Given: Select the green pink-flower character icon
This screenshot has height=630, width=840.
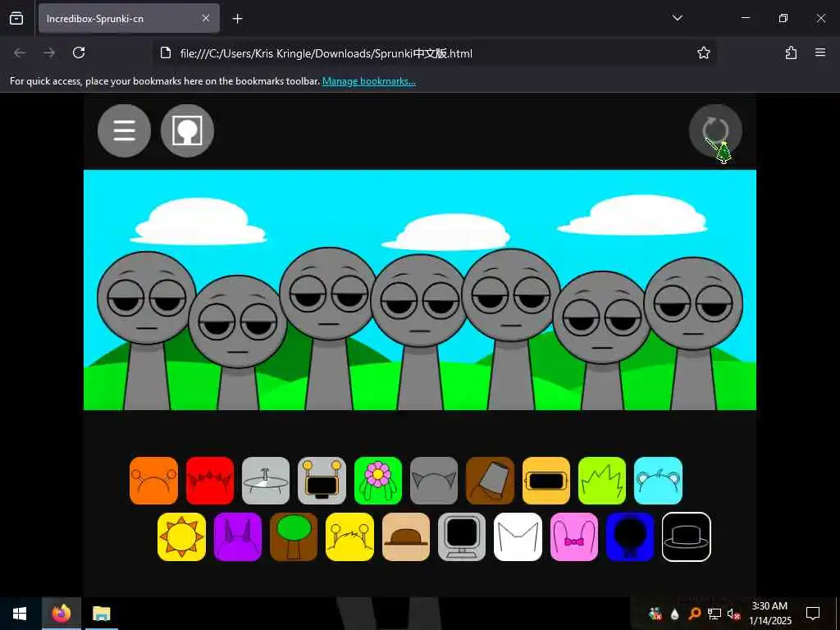Looking at the screenshot, I should tap(377, 481).
